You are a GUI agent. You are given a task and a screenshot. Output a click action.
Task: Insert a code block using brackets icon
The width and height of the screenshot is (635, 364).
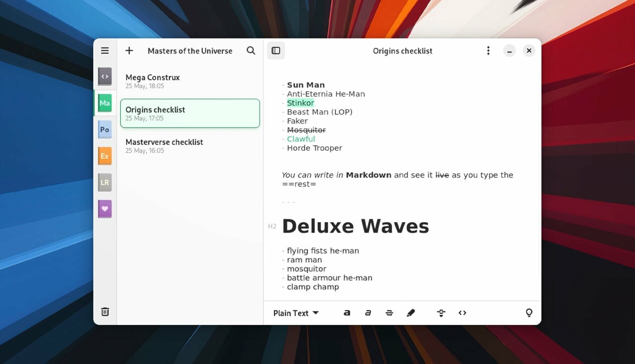(462, 313)
